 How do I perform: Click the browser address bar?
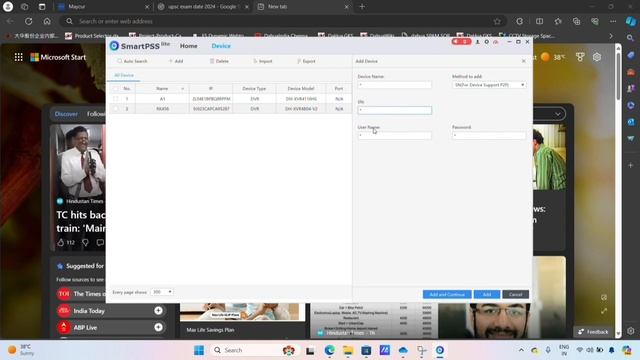tap(282, 21)
